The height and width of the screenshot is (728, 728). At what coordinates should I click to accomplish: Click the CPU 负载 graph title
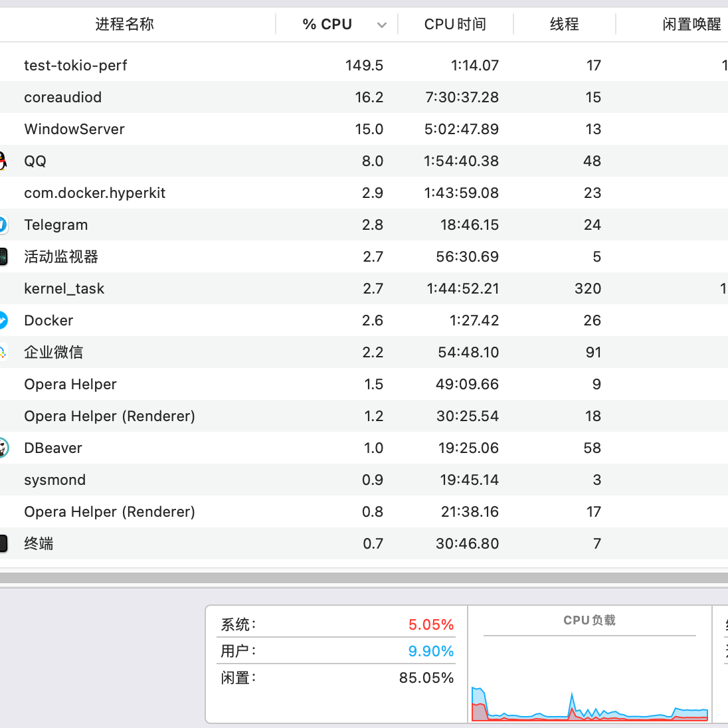589,620
